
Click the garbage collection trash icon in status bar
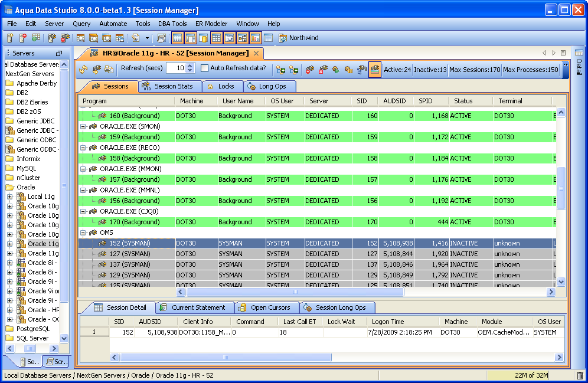[x=580, y=375]
